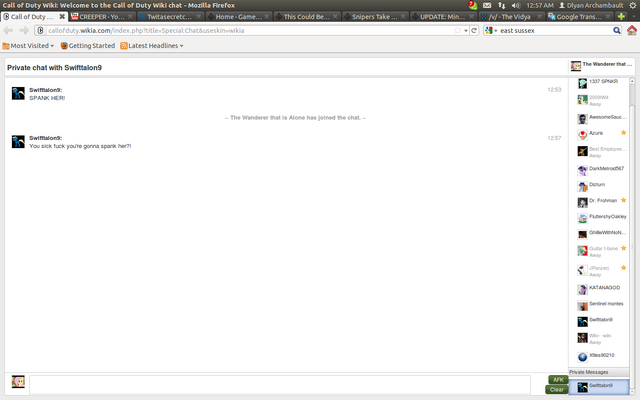Click KATANAGOD avatar in user list
The width and height of the screenshot is (640, 400).
[x=582, y=290]
